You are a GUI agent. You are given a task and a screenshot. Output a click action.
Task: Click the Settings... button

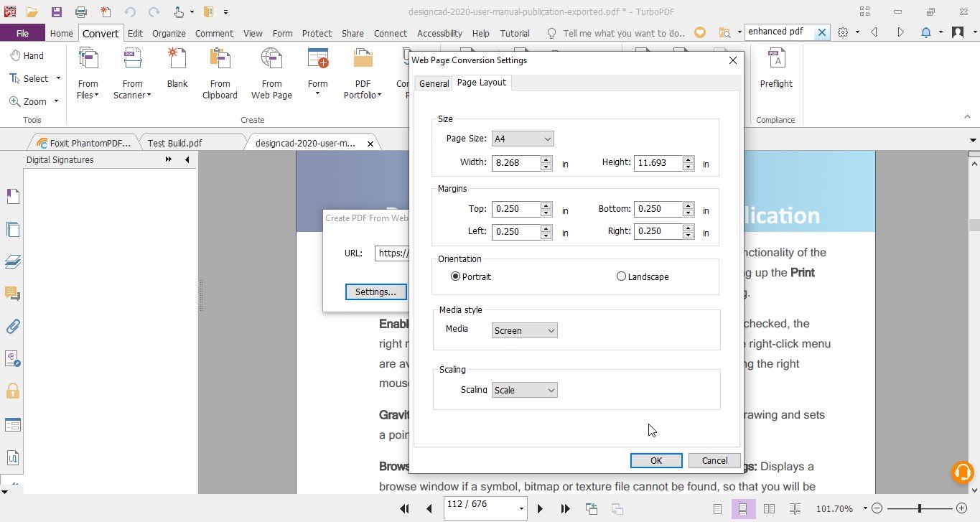(375, 292)
